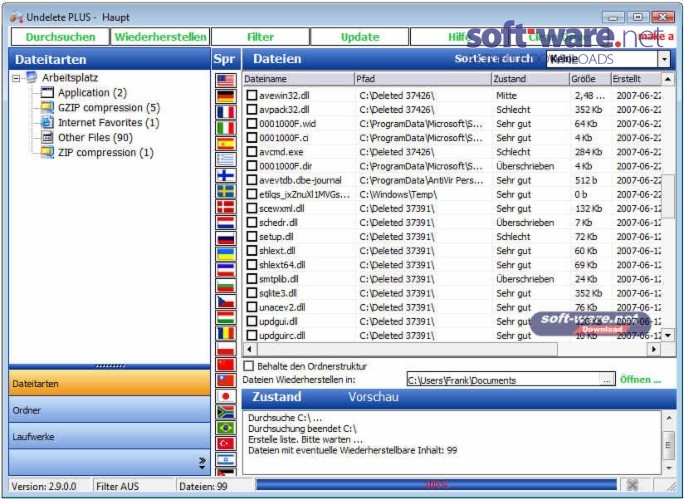Click the Wiederherstellen menu button

[x=160, y=37]
